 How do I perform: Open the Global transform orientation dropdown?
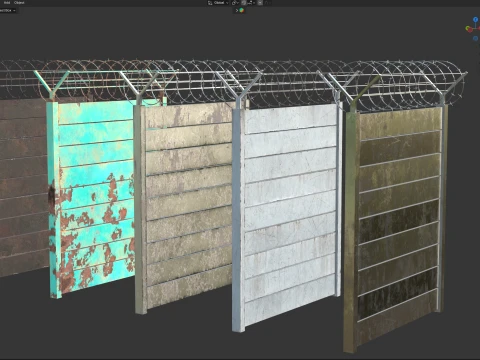click(x=218, y=3)
